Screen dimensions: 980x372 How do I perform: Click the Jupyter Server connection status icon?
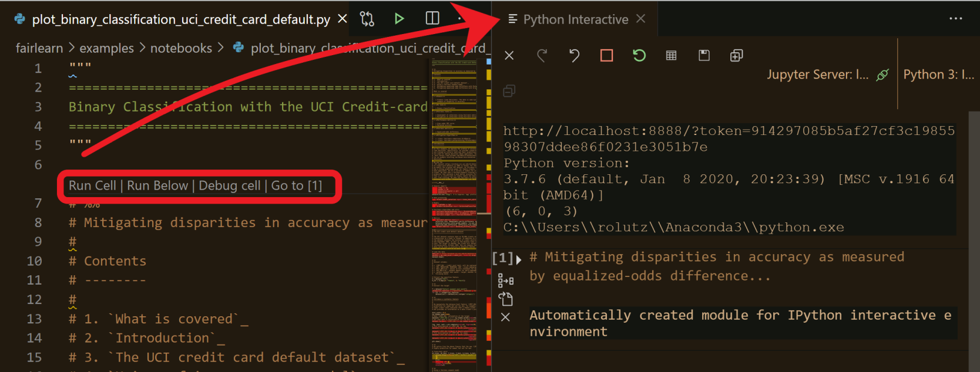882,75
